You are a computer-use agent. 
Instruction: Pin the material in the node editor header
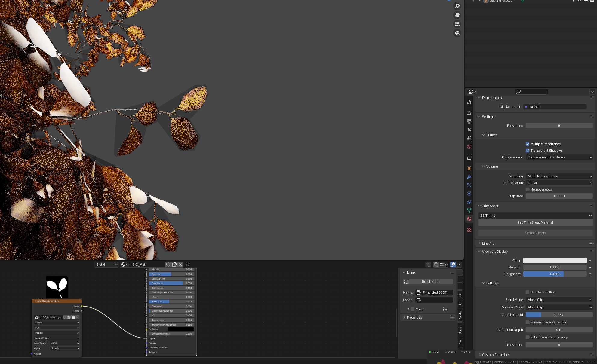pyautogui.click(x=188, y=264)
